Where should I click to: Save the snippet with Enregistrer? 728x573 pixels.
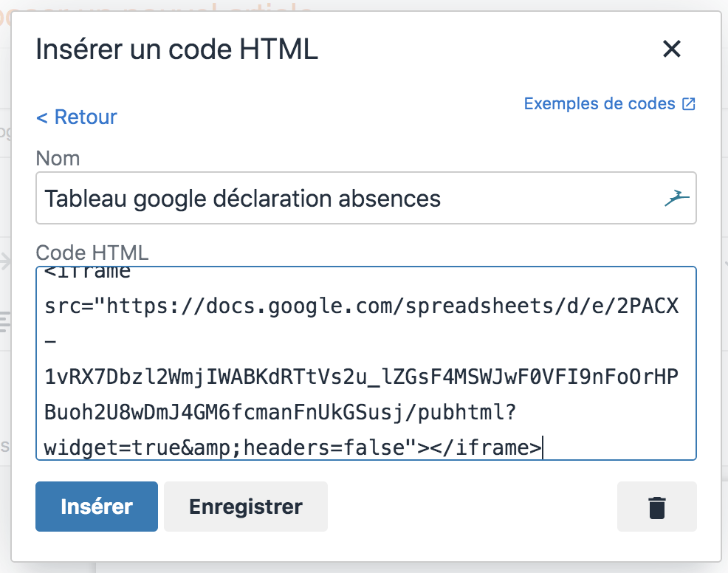246,506
